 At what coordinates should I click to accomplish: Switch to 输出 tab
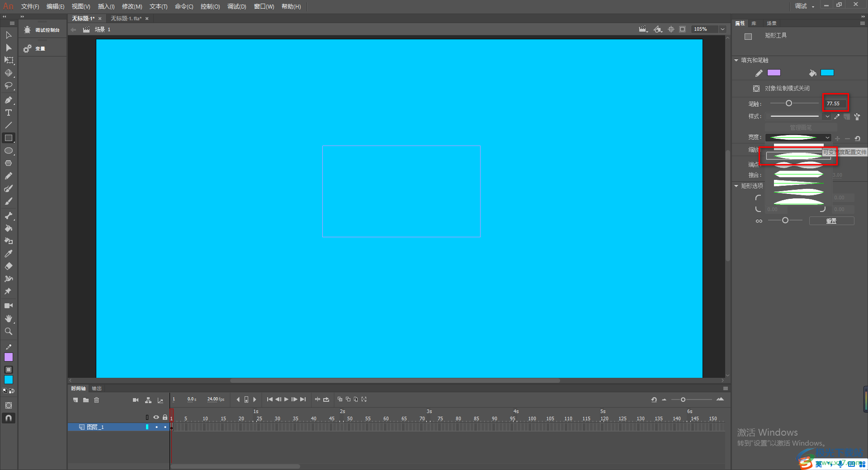click(x=97, y=389)
